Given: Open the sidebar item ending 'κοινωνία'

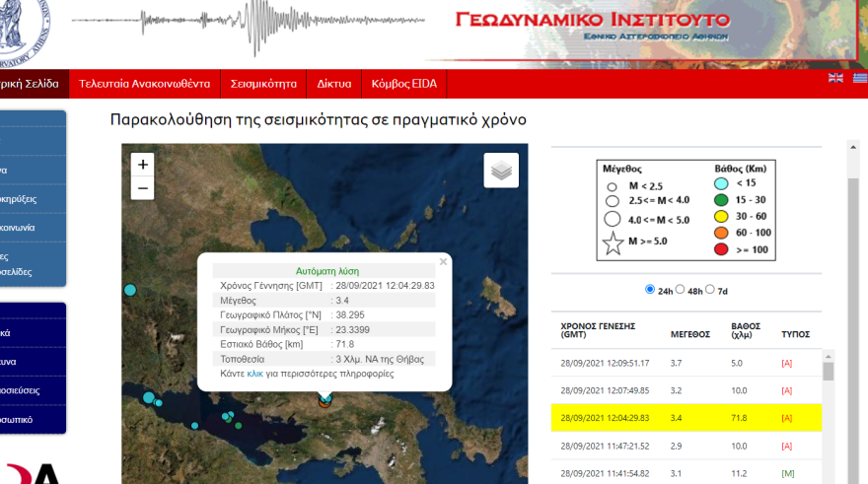Looking at the screenshot, I should [33, 228].
